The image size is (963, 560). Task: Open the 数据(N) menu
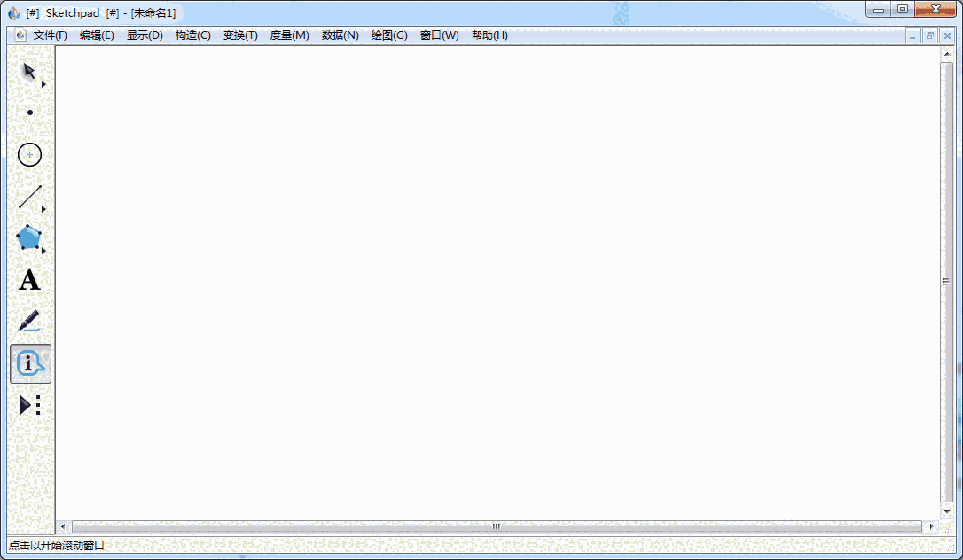341,35
